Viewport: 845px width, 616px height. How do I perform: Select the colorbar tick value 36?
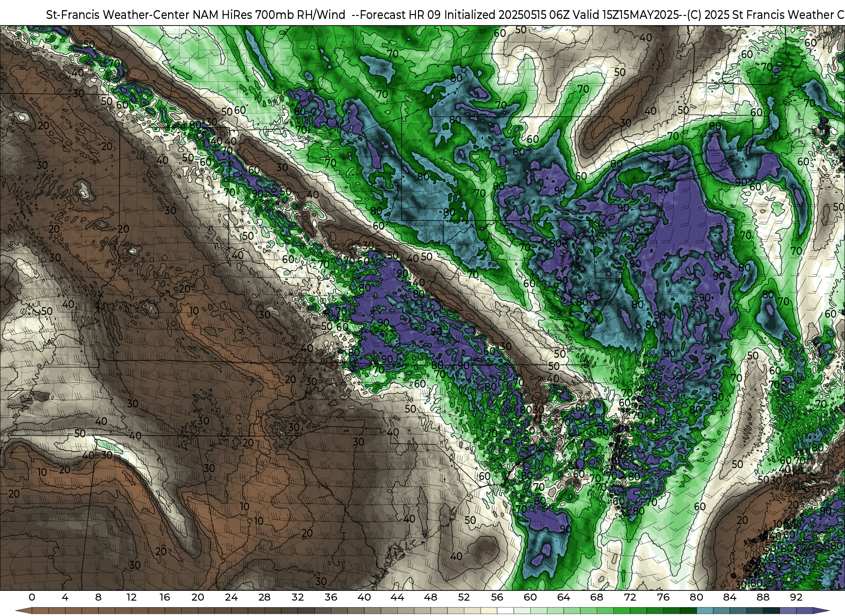point(331,597)
